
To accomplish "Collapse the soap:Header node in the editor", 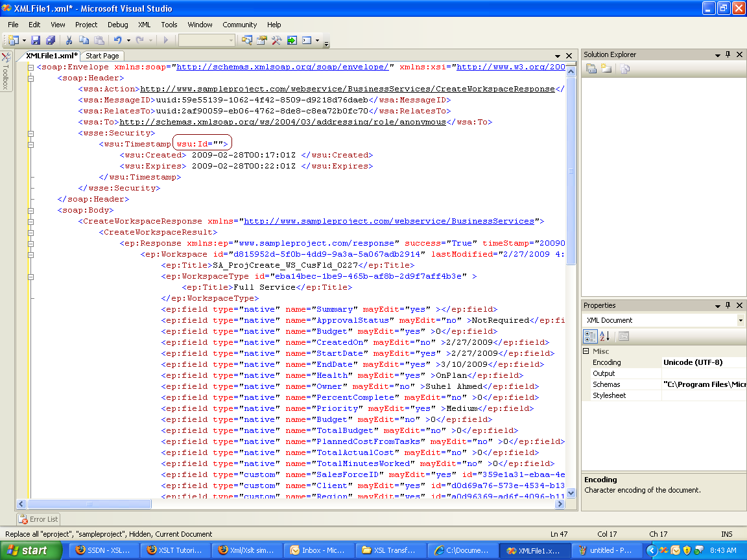I will pos(30,78).
